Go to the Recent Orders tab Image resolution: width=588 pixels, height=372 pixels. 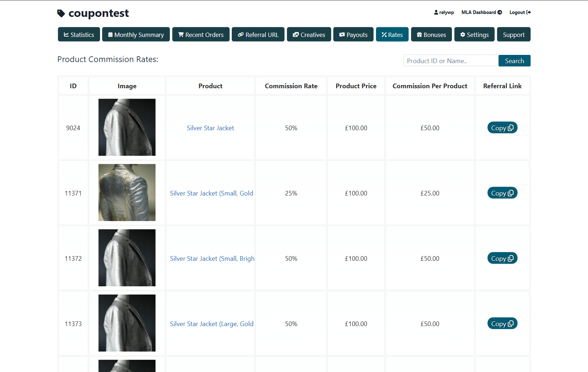(x=201, y=34)
